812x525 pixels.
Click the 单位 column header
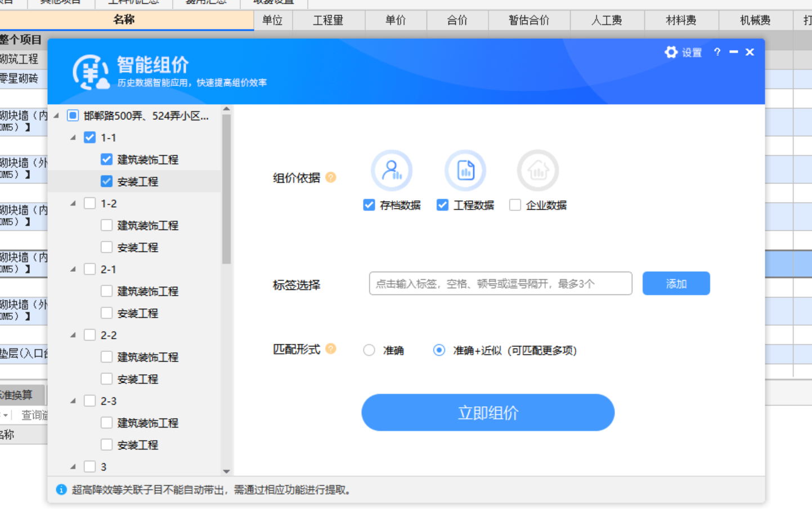coord(272,20)
